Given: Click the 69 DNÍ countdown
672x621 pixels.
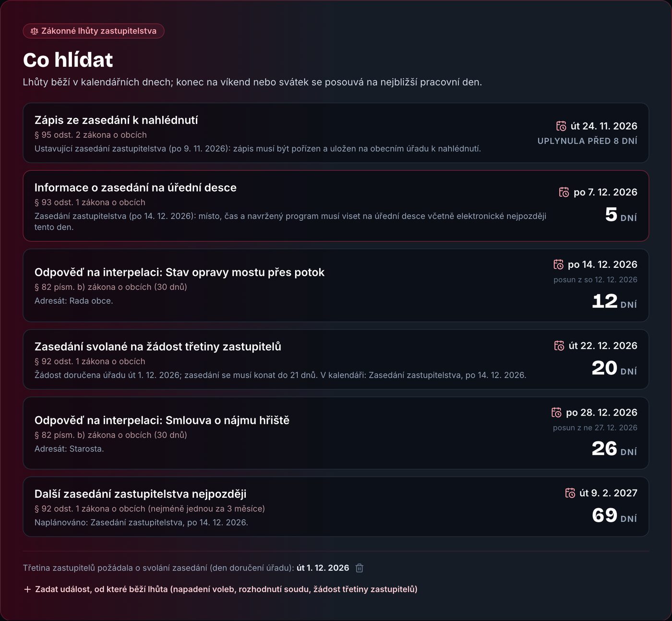Looking at the screenshot, I should (614, 516).
